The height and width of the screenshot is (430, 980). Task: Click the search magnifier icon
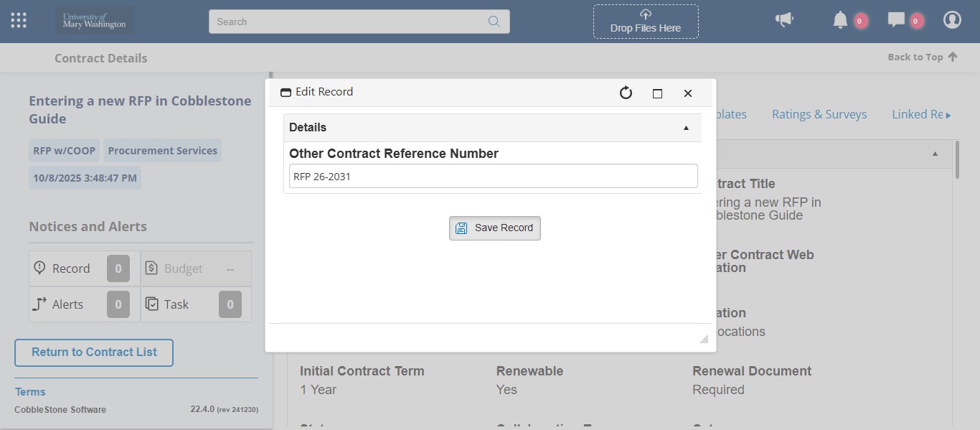pyautogui.click(x=494, y=22)
